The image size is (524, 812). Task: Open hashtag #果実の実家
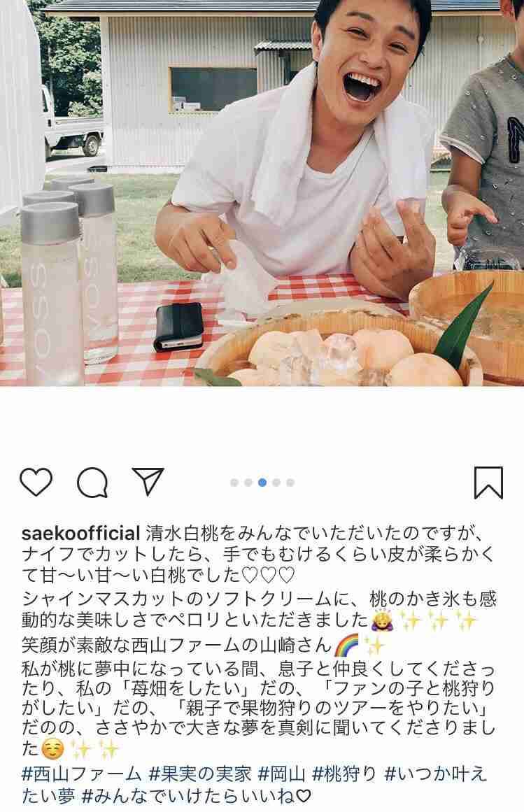click(x=200, y=774)
